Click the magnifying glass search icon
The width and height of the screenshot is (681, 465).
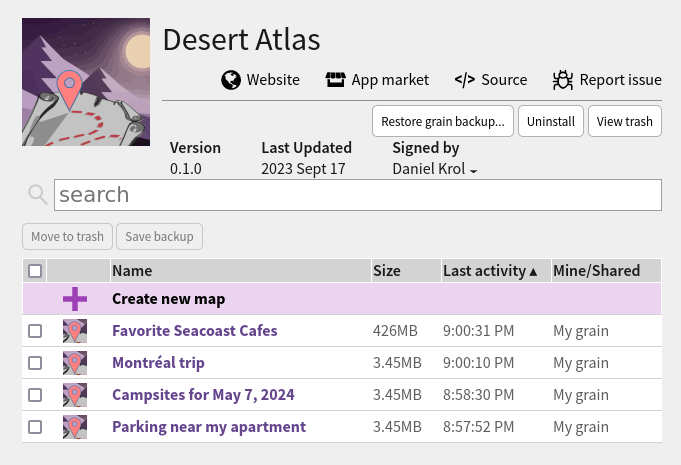pos(37,195)
